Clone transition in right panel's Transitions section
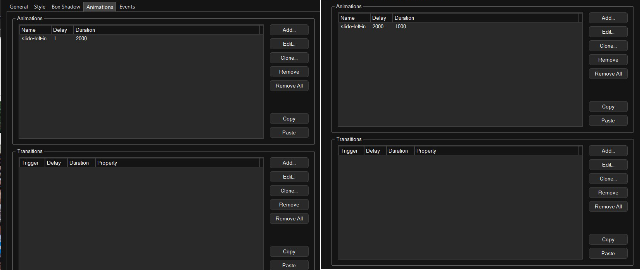Screen dimensions: 644x270 608,179
